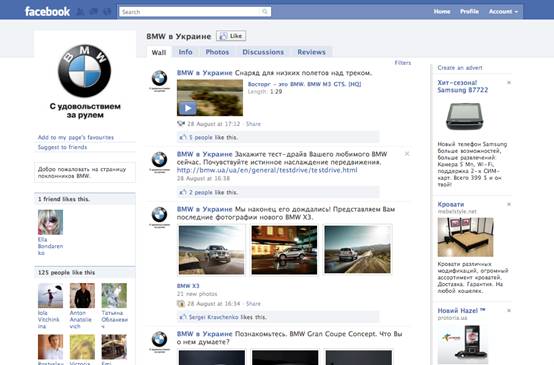554x365 pixels.
Task: Click thumbs-up icon by 2 people like this
Action: coord(183,192)
